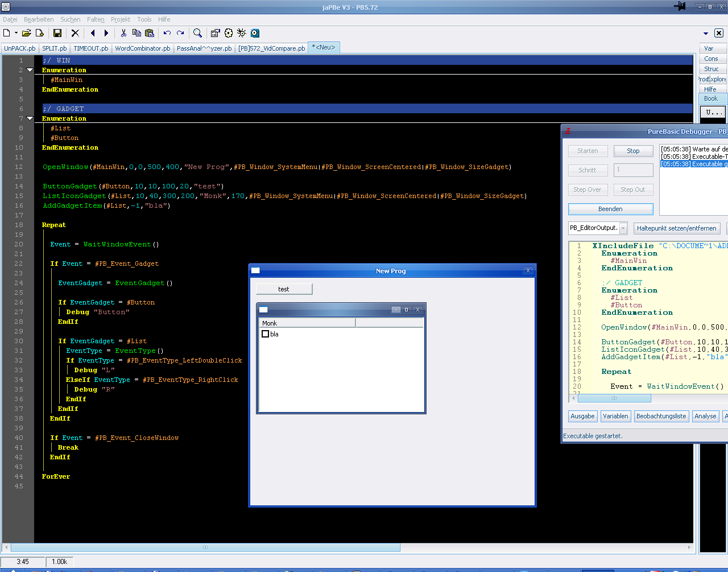Open search with the magnifying glass icon
This screenshot has width=728, height=572.
197,33
